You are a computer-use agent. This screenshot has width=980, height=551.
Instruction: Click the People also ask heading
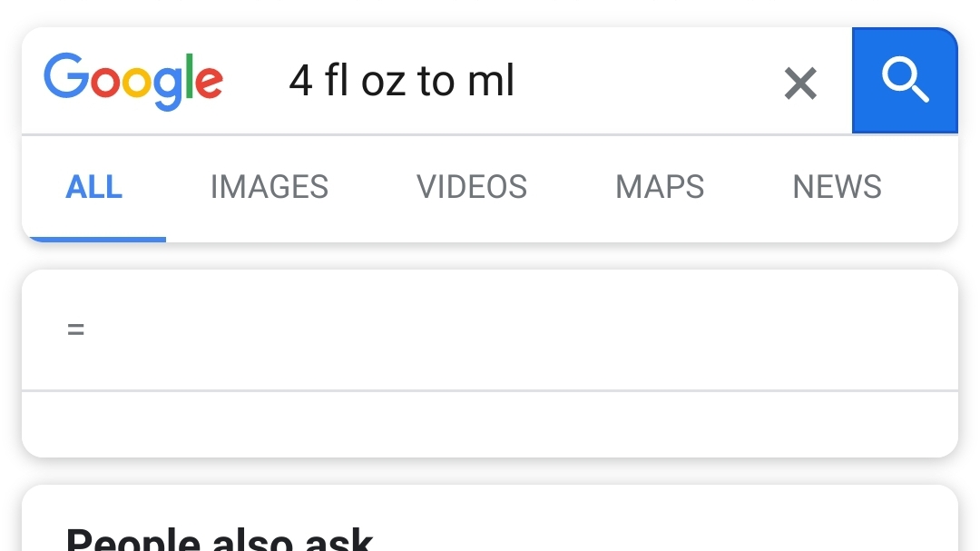pyautogui.click(x=220, y=539)
